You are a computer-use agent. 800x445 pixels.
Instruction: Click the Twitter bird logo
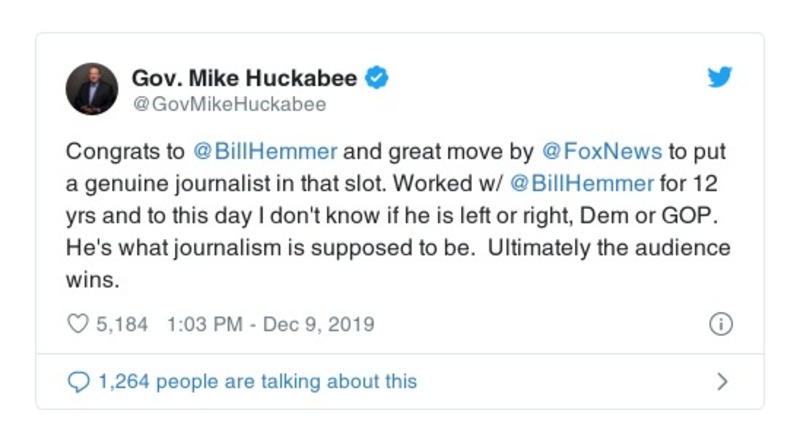coord(720,78)
